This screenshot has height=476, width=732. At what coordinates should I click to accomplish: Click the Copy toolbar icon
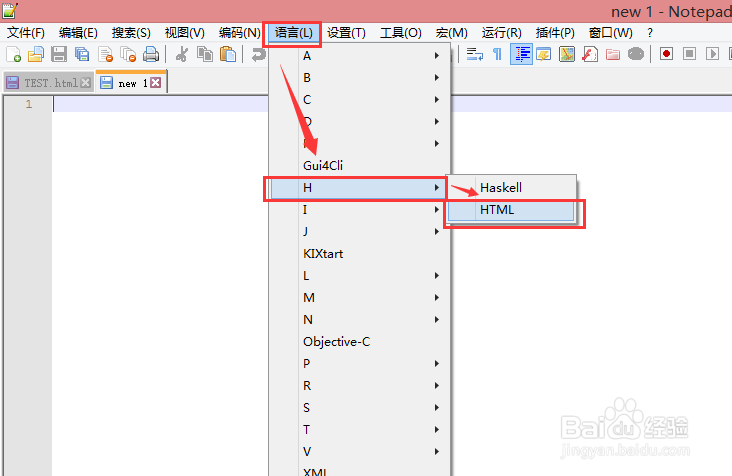(x=204, y=55)
